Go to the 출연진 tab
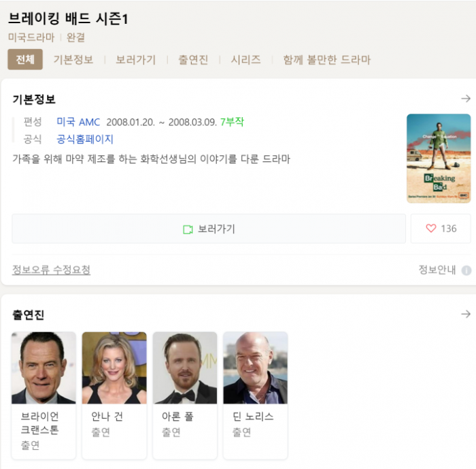476x469 pixels. pos(193,60)
